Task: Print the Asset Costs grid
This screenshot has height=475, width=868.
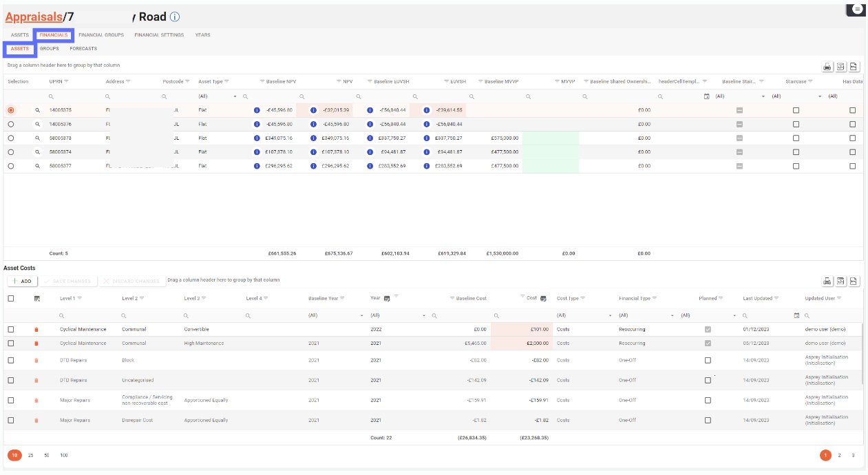Action: (827, 282)
